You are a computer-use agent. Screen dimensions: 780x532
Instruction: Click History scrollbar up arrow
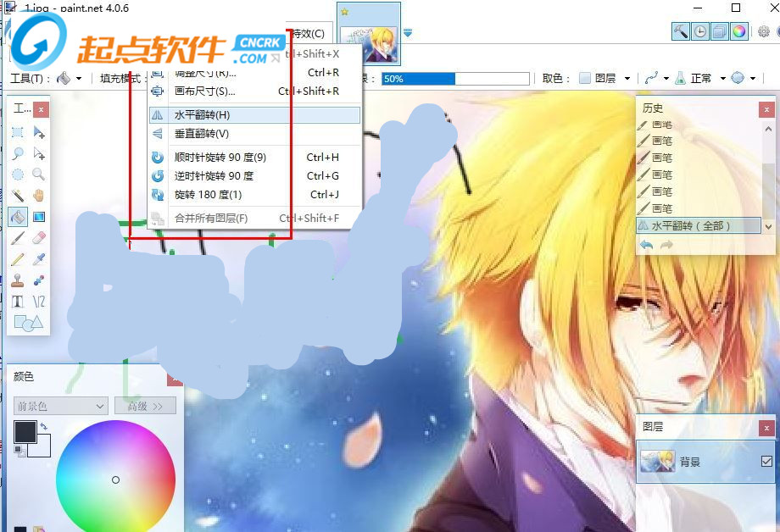point(768,129)
